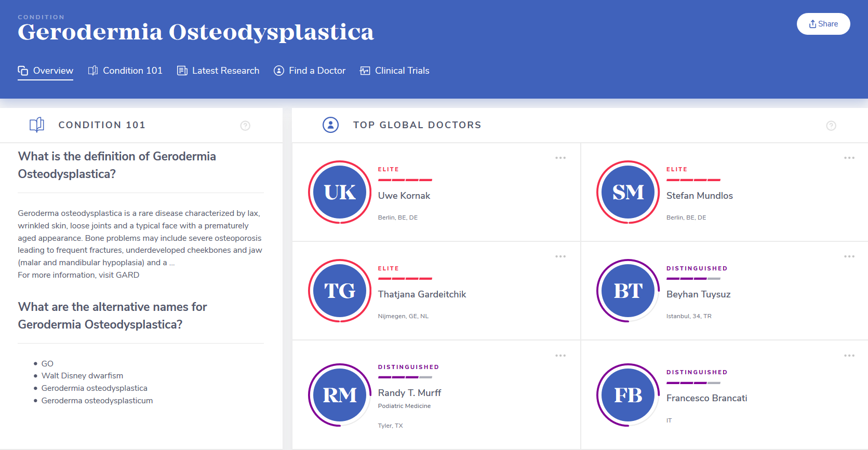Click the Condition 101 book icon
Viewport: 868px width, 450px height.
(37, 125)
